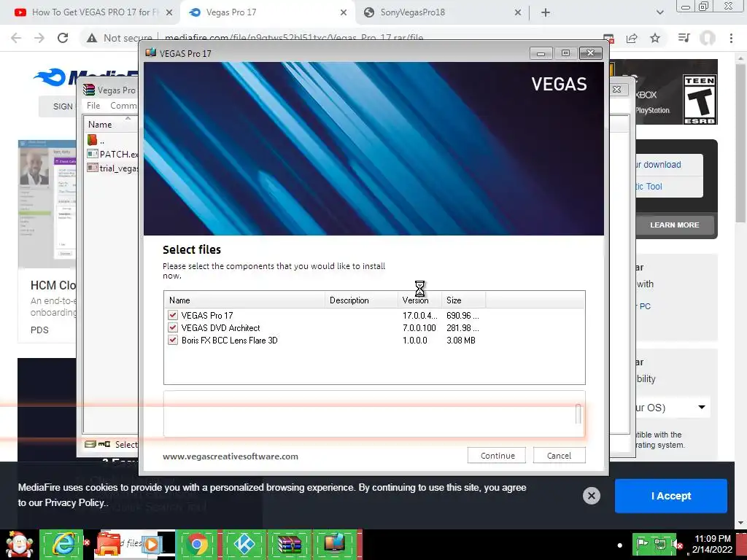Open the media control icon in Chrome toolbar
Viewport: 747px width, 560px height.
684,38
